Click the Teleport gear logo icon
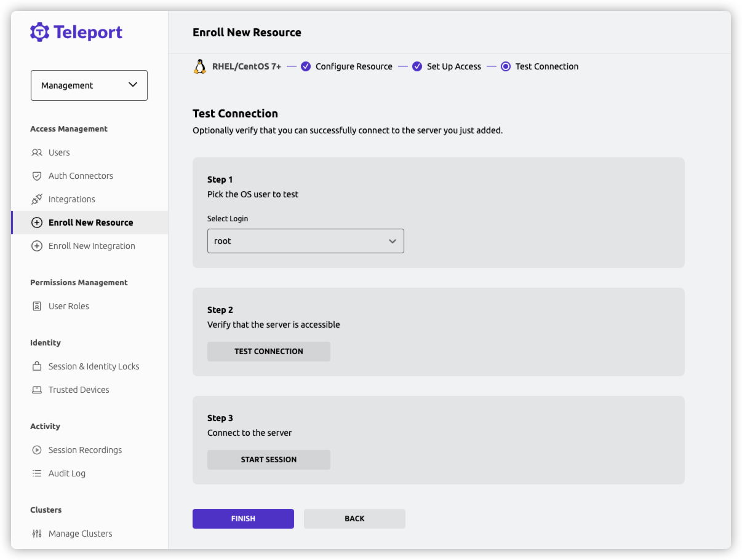 (40, 32)
